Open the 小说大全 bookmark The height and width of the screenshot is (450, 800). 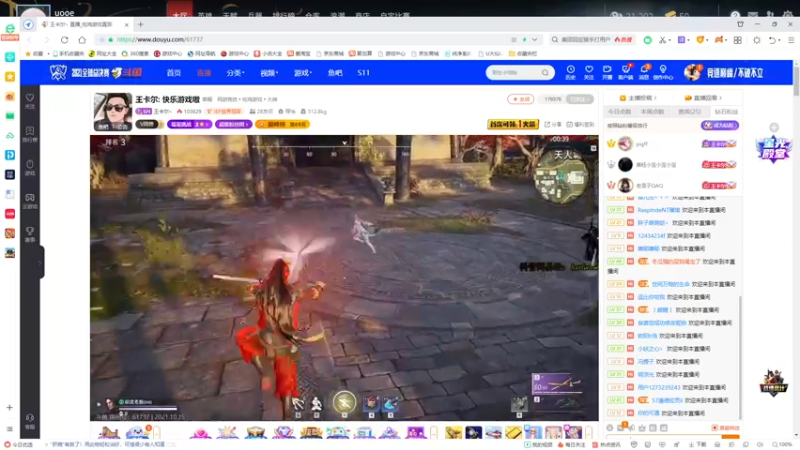tap(268, 54)
